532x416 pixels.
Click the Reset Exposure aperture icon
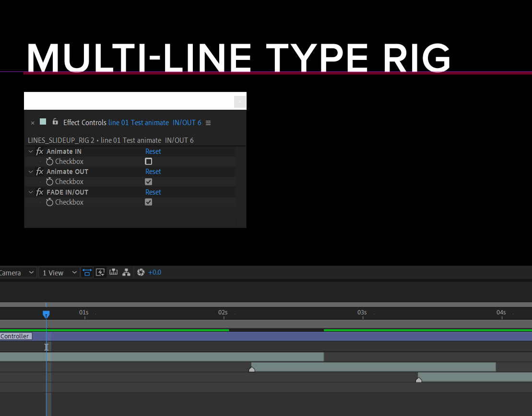141,272
